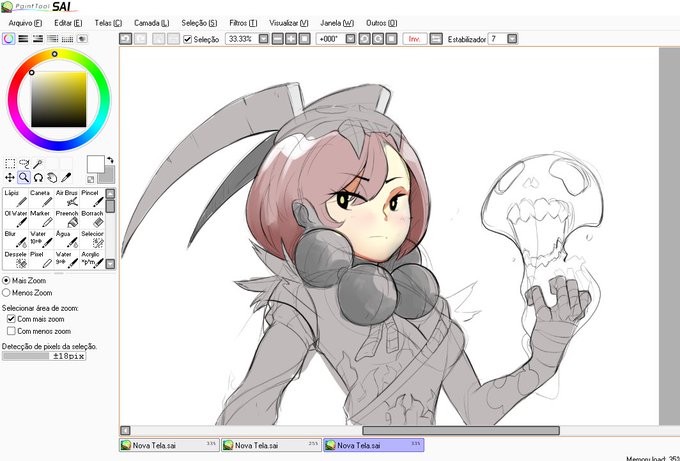Click the zoom out minus button
Viewport: 680px width, 461px height.
click(278, 39)
